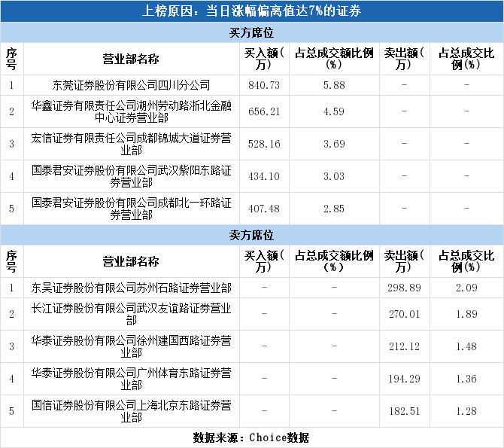Viewport: 504px width, 448px height.
Task: Click the percentage value 4.59
Action: [x=334, y=111]
